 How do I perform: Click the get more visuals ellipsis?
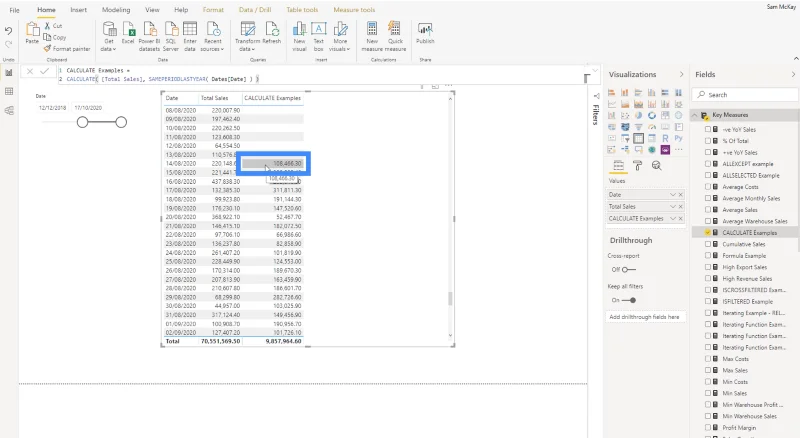pos(678,150)
